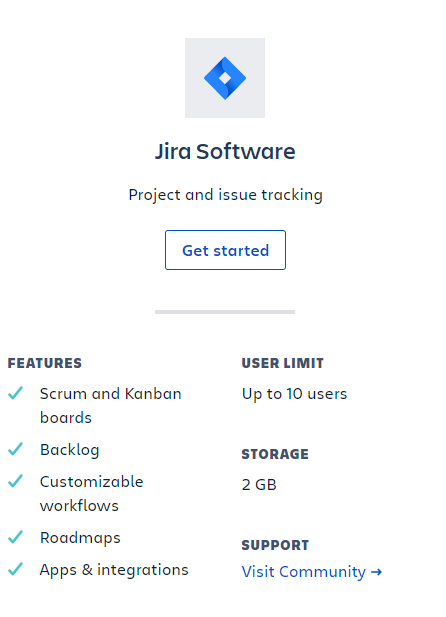446x617 pixels.
Task: Click the Up to 10 users text
Action: [294, 394]
